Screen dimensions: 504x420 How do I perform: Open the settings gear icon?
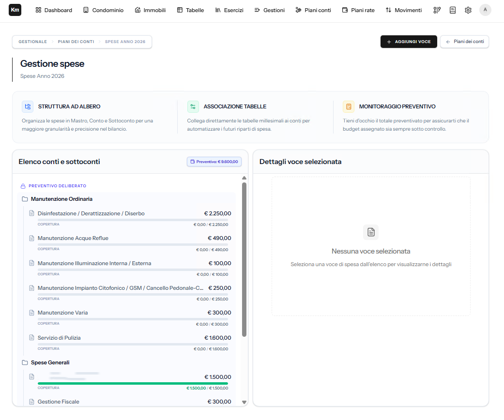click(x=468, y=10)
